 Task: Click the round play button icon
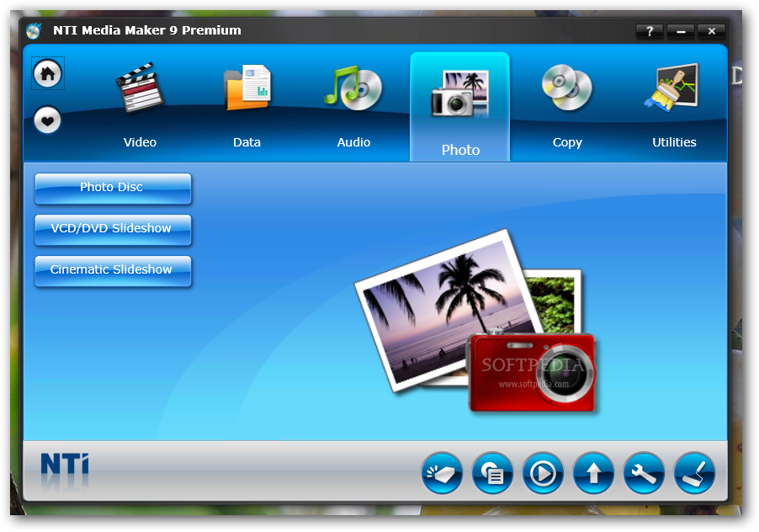point(543,473)
